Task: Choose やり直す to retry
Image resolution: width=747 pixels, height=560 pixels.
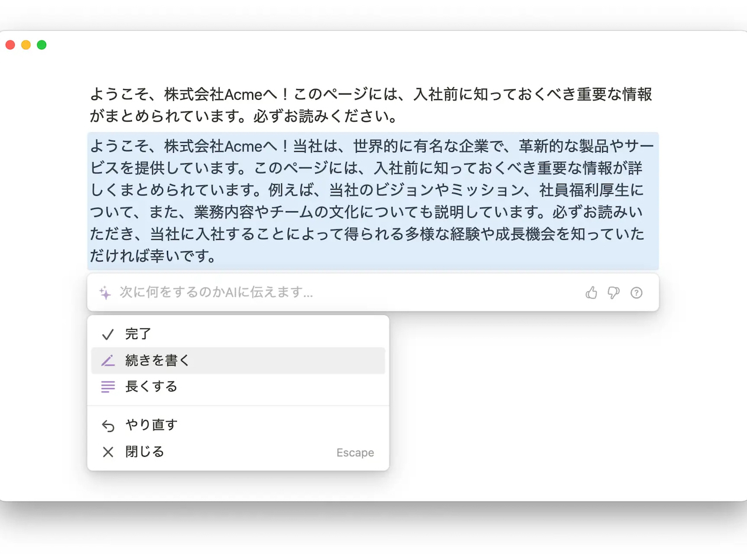Action: coord(238,425)
